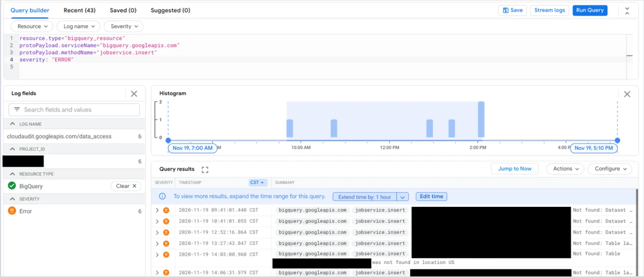
Task: Collapse the LOG NAME section
Action: (x=12, y=124)
